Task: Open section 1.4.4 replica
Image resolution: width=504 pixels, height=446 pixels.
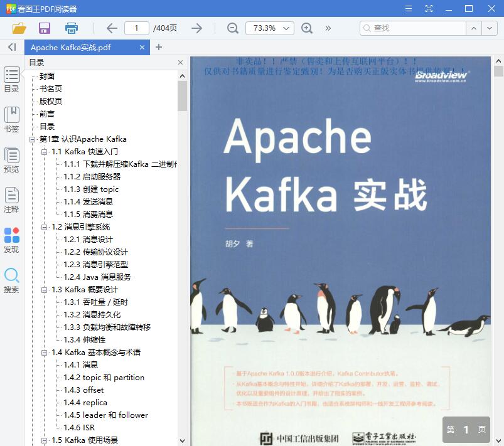Action: [x=85, y=402]
